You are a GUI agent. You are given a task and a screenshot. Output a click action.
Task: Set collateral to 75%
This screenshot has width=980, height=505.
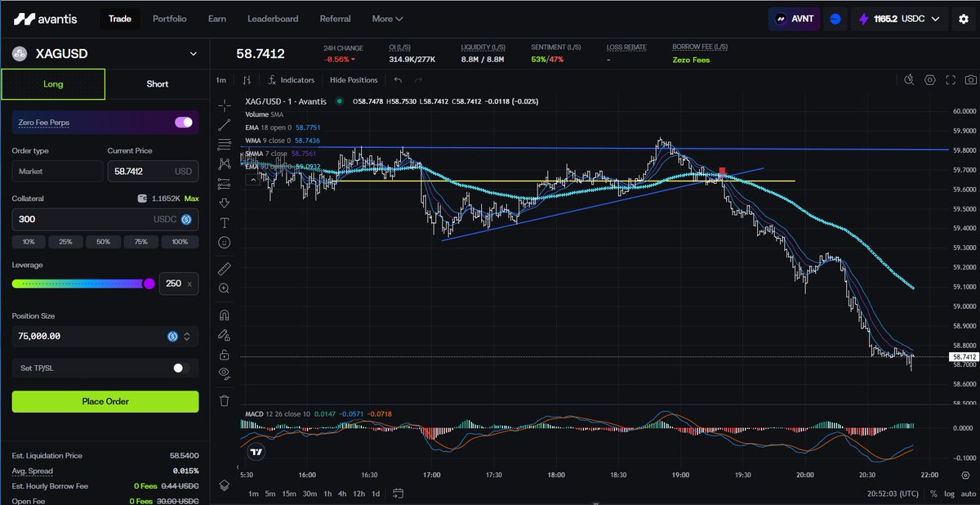point(140,242)
